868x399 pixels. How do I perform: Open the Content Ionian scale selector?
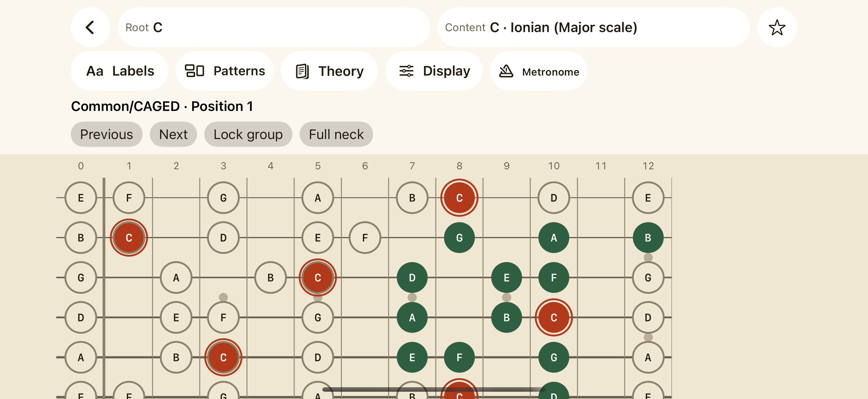593,27
